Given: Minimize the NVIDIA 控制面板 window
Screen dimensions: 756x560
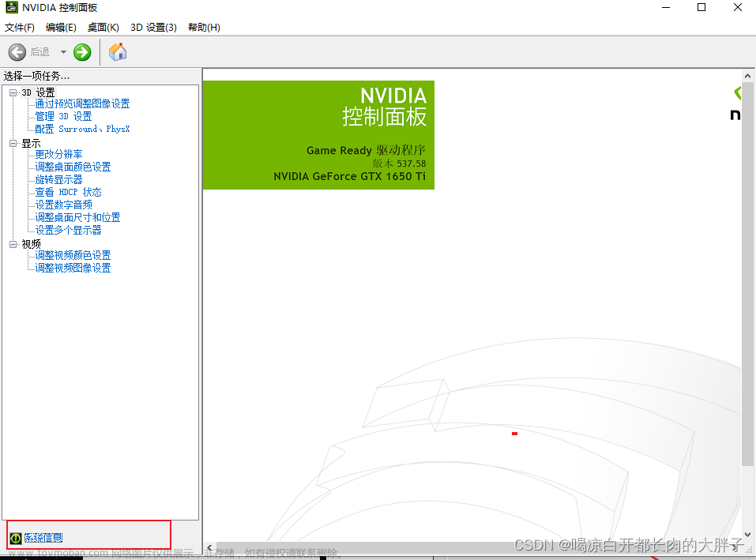Looking at the screenshot, I should point(666,8).
